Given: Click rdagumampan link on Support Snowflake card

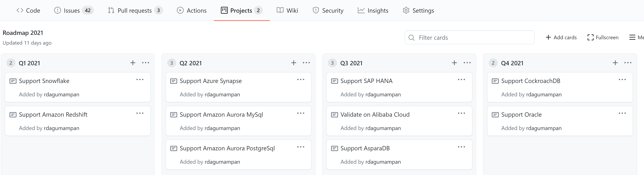Looking at the screenshot, I should (62, 94).
